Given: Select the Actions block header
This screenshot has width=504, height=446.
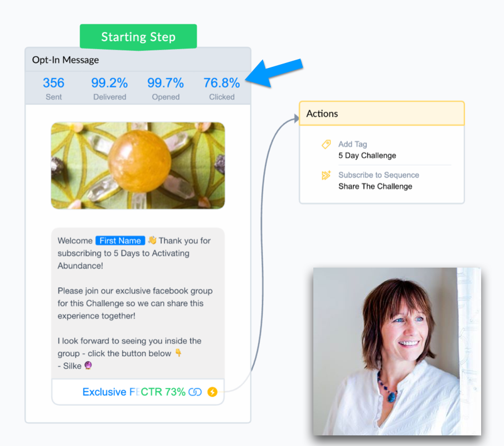Looking at the screenshot, I should point(382,113).
